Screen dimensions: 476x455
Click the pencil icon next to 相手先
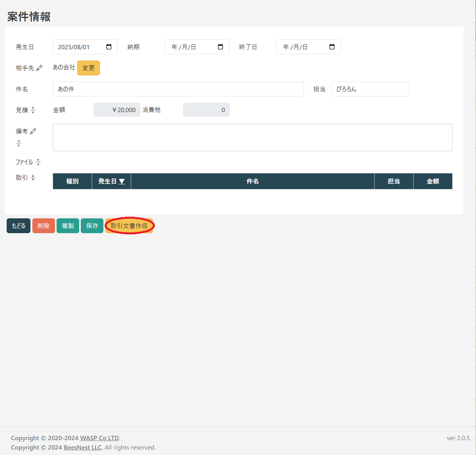[x=39, y=68]
